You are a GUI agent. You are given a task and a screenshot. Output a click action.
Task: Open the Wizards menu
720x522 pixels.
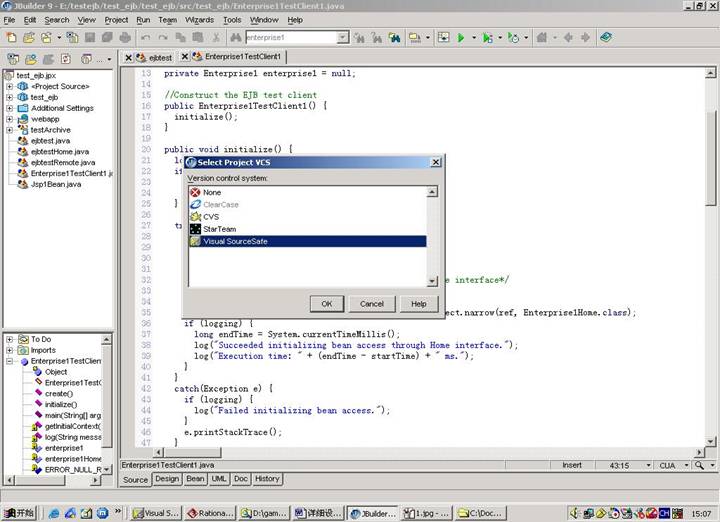[x=199, y=20]
